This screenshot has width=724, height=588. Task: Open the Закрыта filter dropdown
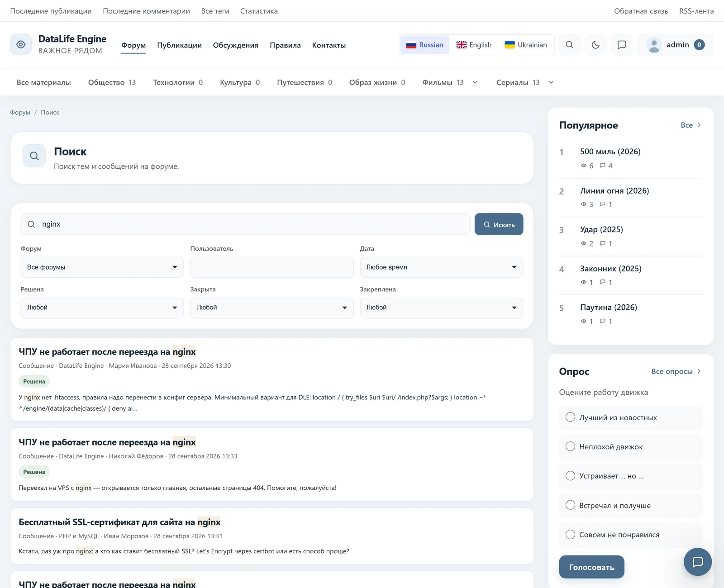click(271, 308)
